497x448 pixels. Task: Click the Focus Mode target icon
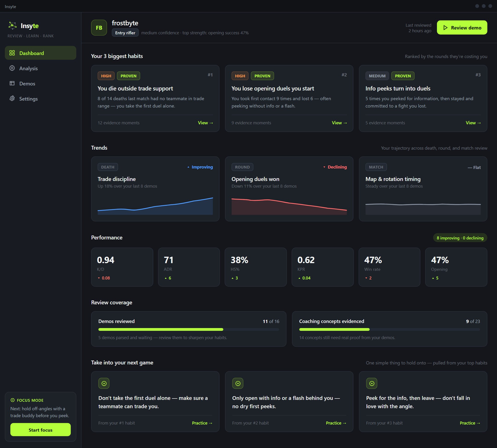[x=13, y=400]
